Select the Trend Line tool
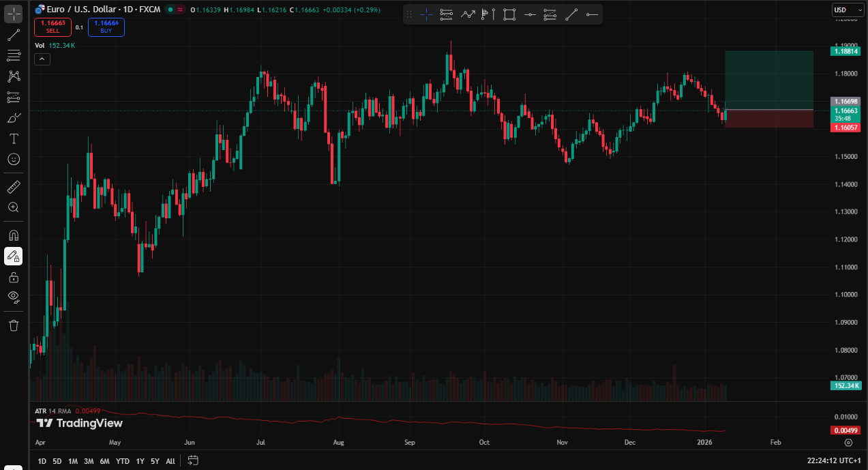Image resolution: width=868 pixels, height=470 pixels. point(14,35)
